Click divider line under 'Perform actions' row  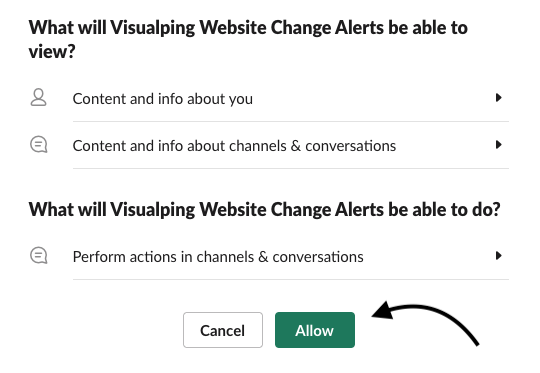click(x=291, y=279)
